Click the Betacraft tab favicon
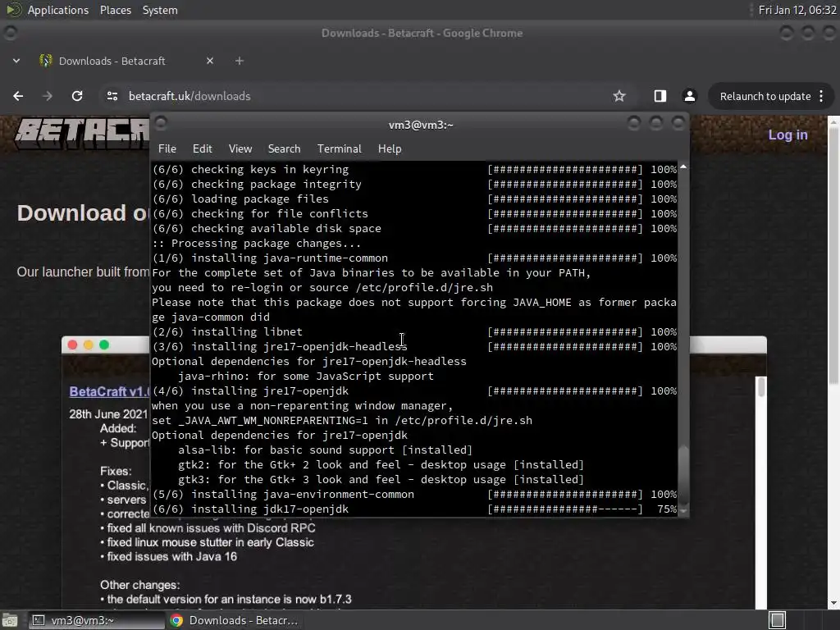 coord(46,61)
